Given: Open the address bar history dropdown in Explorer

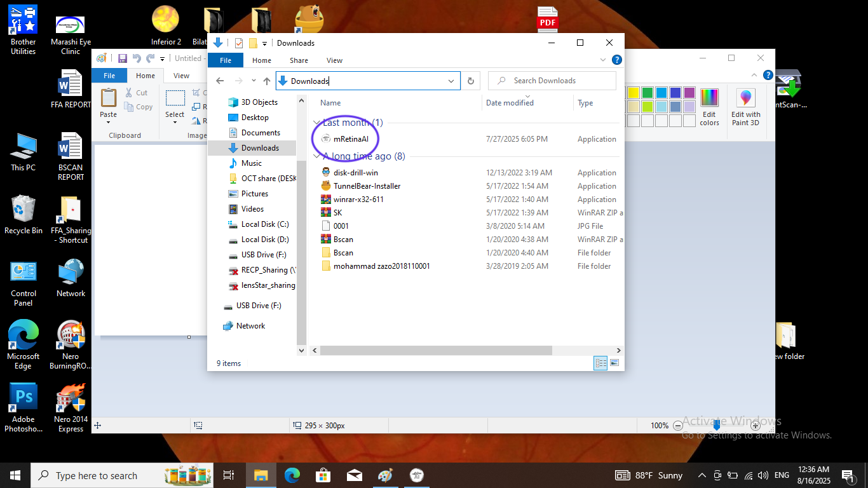Looking at the screenshot, I should (451, 81).
